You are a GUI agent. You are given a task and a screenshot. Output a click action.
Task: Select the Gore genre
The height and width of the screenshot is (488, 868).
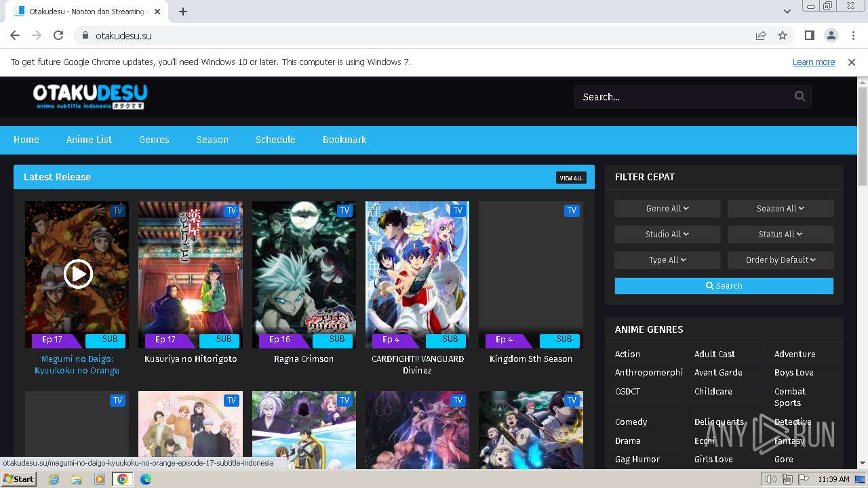(784, 460)
